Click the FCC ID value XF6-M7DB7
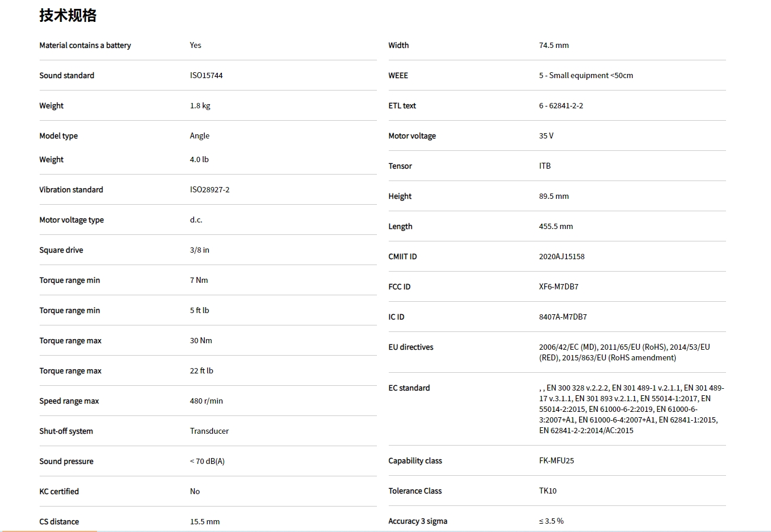Viewport: 771px width, 532px height. (559, 287)
